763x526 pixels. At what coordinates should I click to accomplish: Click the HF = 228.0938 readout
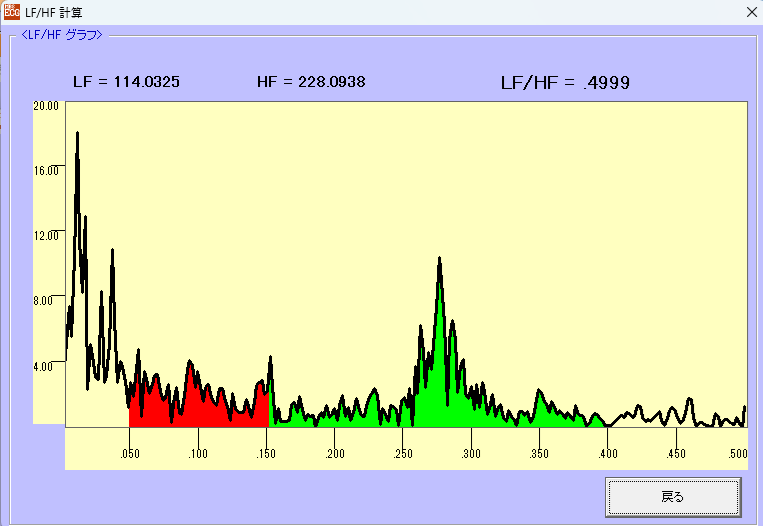click(311, 82)
